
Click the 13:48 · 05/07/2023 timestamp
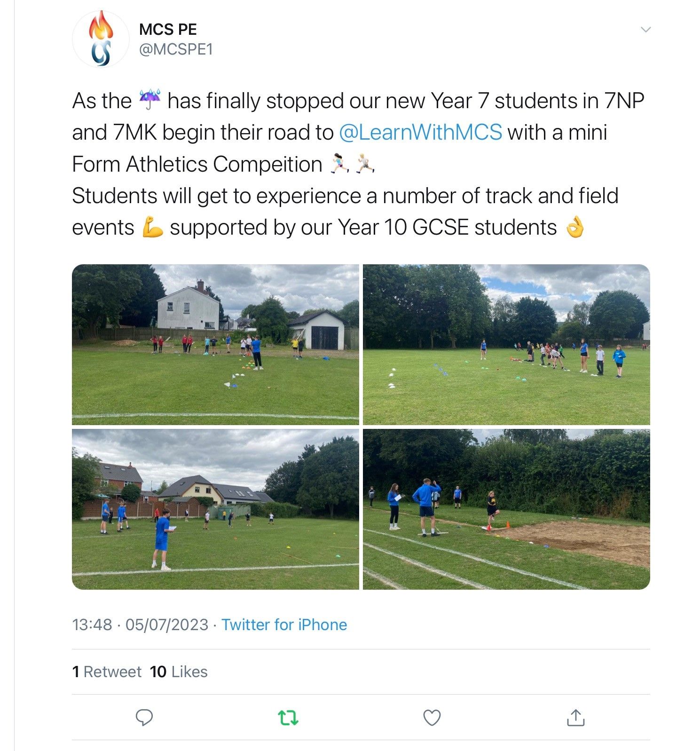click(140, 625)
